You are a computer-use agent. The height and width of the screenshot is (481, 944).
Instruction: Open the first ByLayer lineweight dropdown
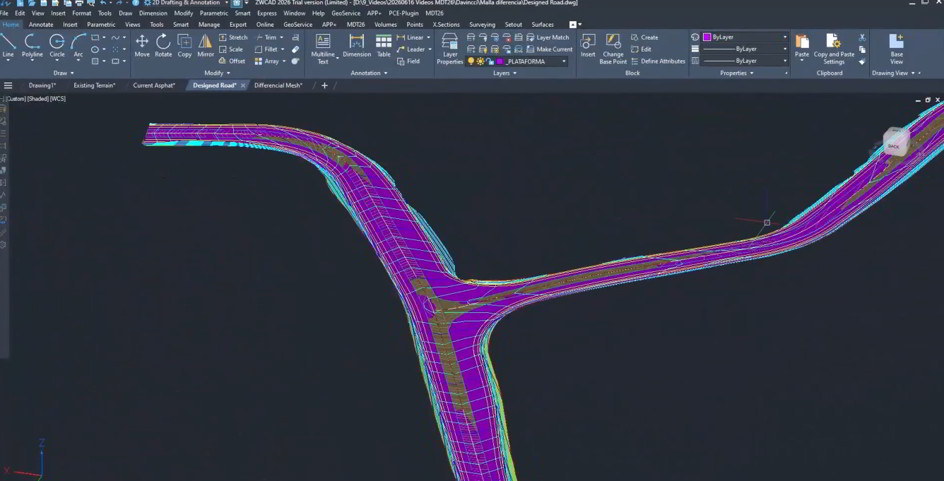[x=785, y=49]
